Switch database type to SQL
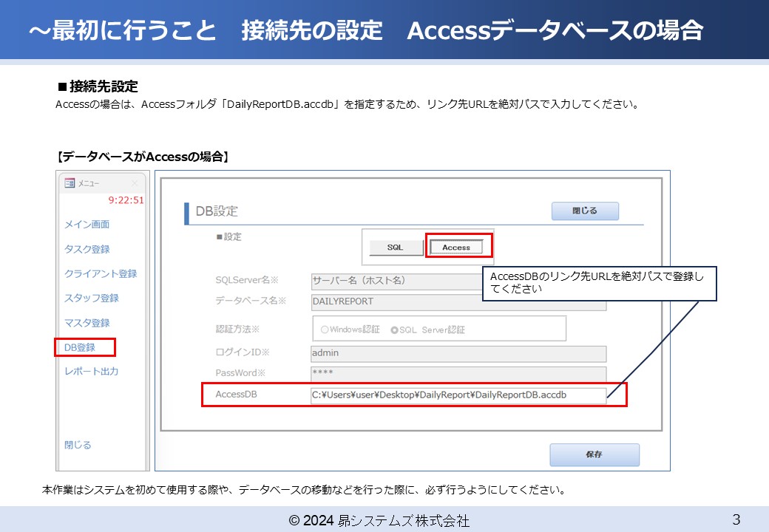Screen dimensions: 769x532 [x=395, y=248]
